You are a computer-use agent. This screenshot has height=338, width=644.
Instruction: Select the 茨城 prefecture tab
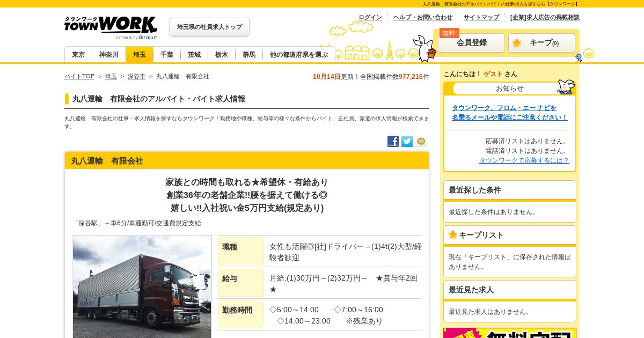click(194, 55)
